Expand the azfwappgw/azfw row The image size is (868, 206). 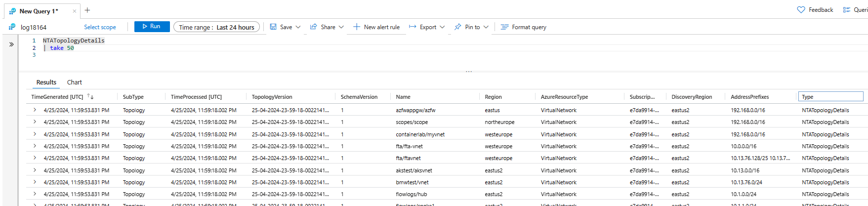pos(35,110)
